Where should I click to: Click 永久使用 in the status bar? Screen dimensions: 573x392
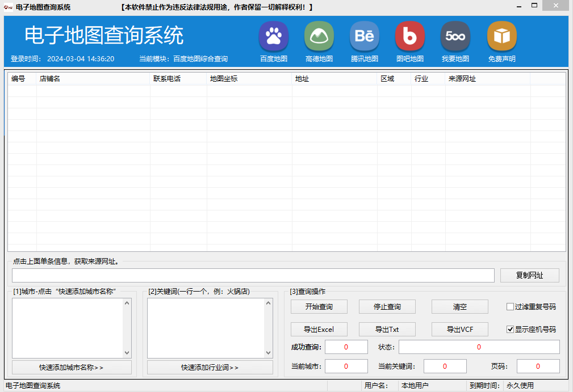pyautogui.click(x=520, y=385)
